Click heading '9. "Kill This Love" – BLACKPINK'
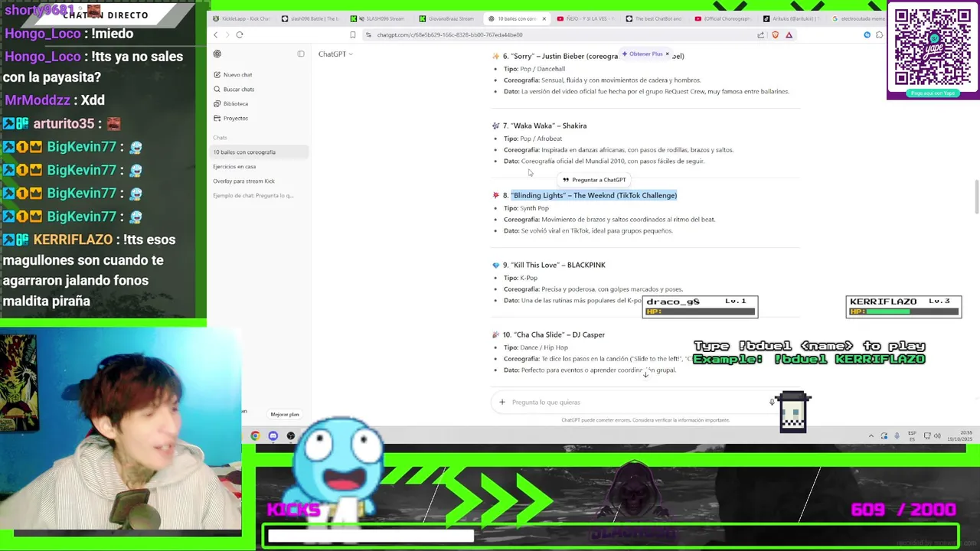The image size is (980, 551). [554, 265]
